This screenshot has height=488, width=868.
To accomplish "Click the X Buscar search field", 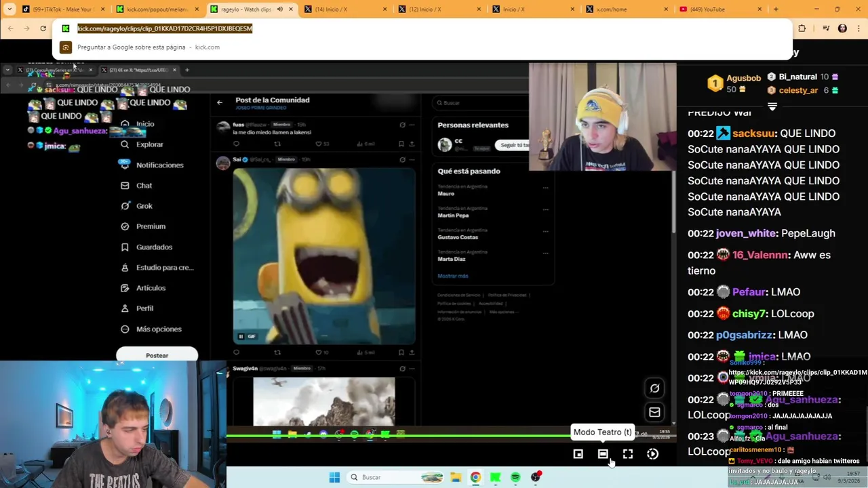I will (480, 103).
